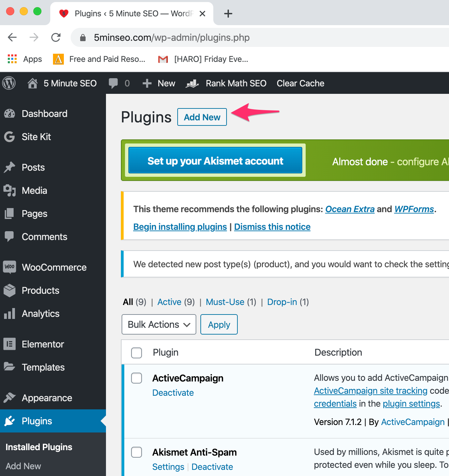Click the browser forward arrow
The width and height of the screenshot is (449, 476).
coord(34,37)
